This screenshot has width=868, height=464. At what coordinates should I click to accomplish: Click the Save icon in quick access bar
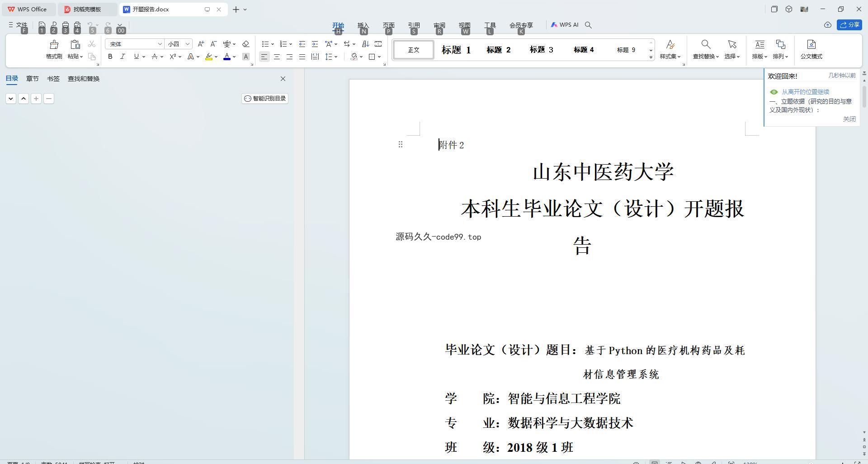42,25
